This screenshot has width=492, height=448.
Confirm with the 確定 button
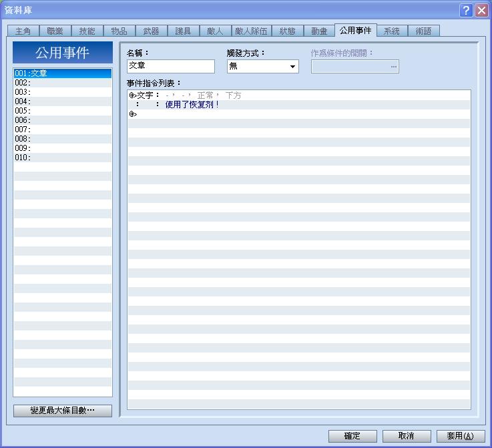352,436
